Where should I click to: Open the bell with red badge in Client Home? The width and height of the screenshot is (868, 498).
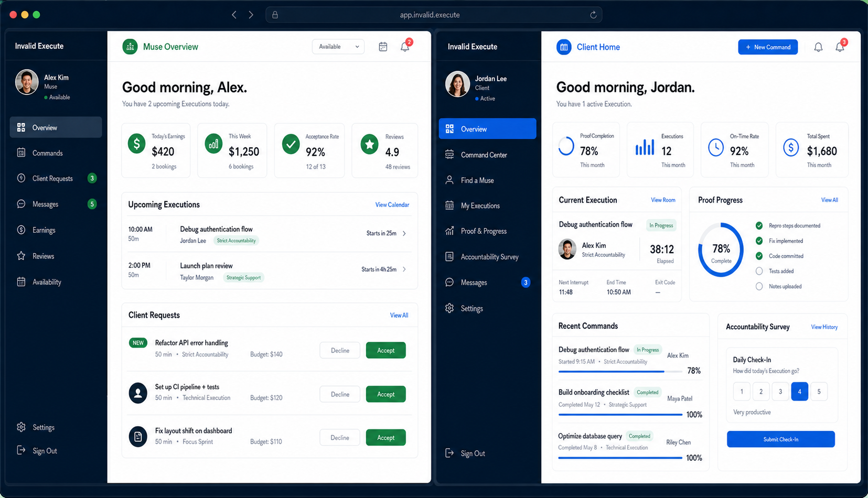coord(840,47)
